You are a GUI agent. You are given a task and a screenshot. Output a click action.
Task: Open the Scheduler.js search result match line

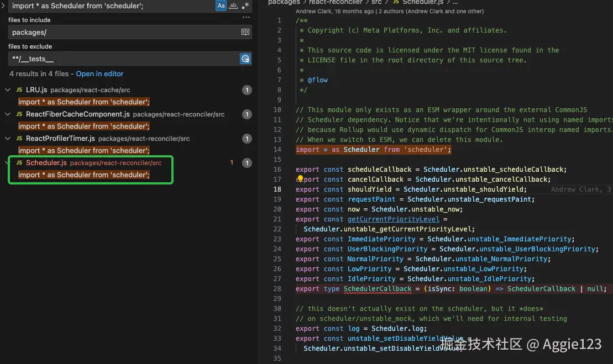[x=84, y=175]
